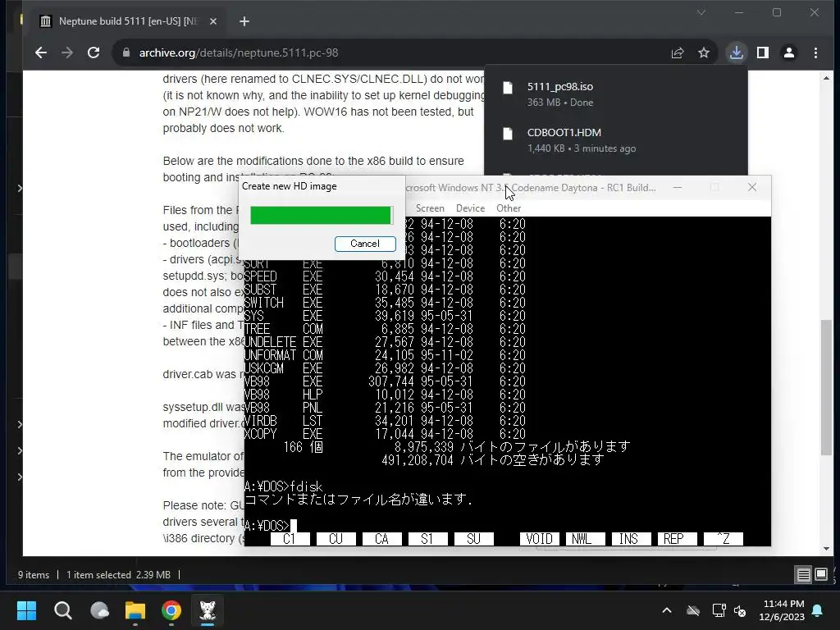Viewport: 840px width, 630px height.
Task: Open downloaded CDBOOT1.HDM entry
Action: pos(616,139)
